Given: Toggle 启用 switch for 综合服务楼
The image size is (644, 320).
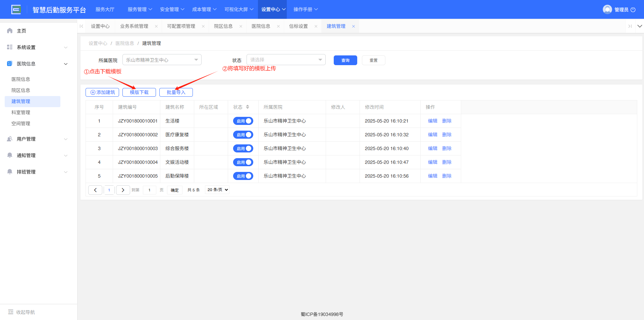Looking at the screenshot, I should point(243,148).
